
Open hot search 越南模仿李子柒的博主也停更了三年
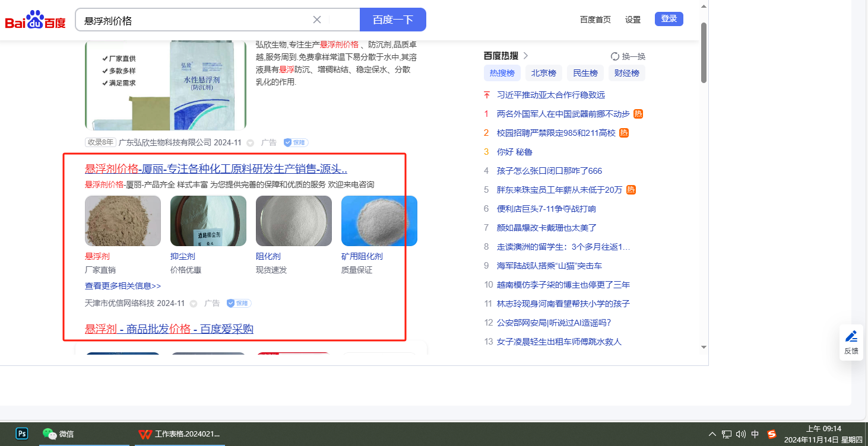pos(563,285)
